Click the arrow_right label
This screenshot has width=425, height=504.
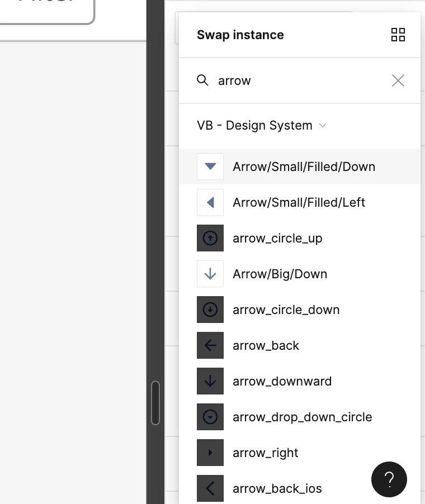266,453
